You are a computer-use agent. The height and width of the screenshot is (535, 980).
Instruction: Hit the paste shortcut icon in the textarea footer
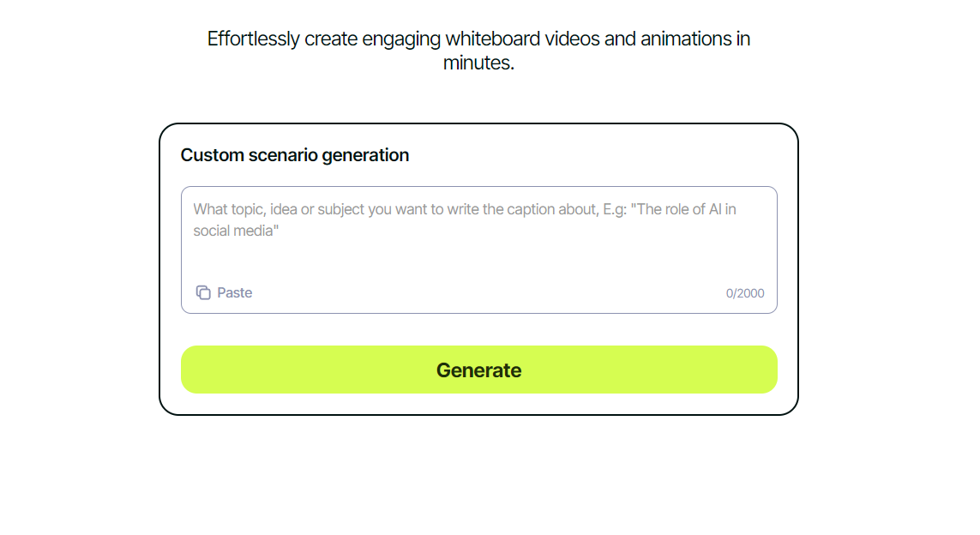202,292
